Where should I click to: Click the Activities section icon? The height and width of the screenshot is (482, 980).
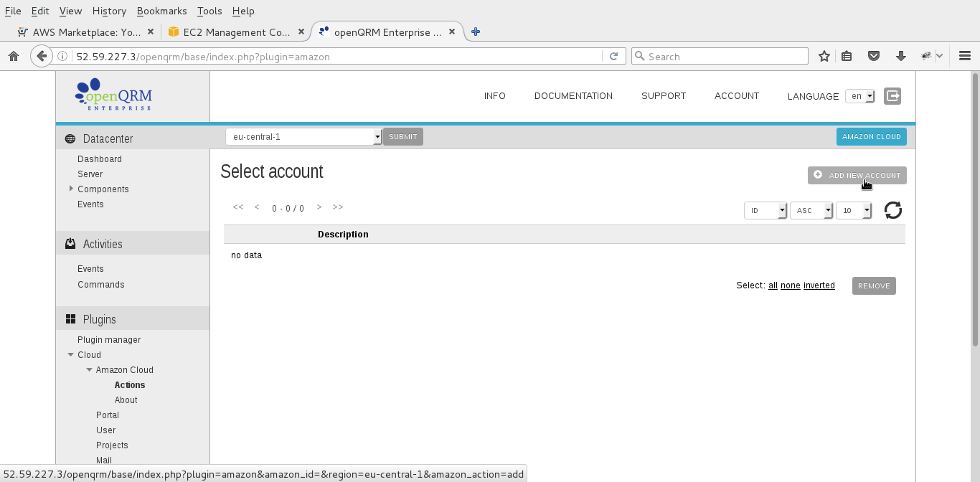tap(70, 244)
